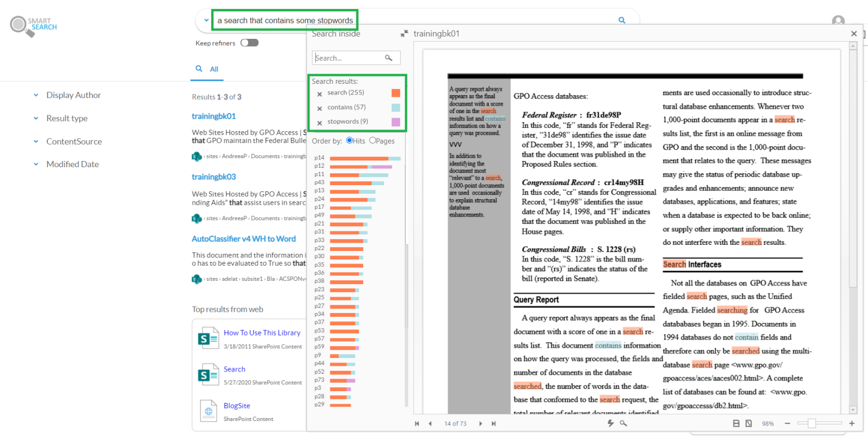Open the BlogSite web result
This screenshot has height=439, width=868.
236,405
